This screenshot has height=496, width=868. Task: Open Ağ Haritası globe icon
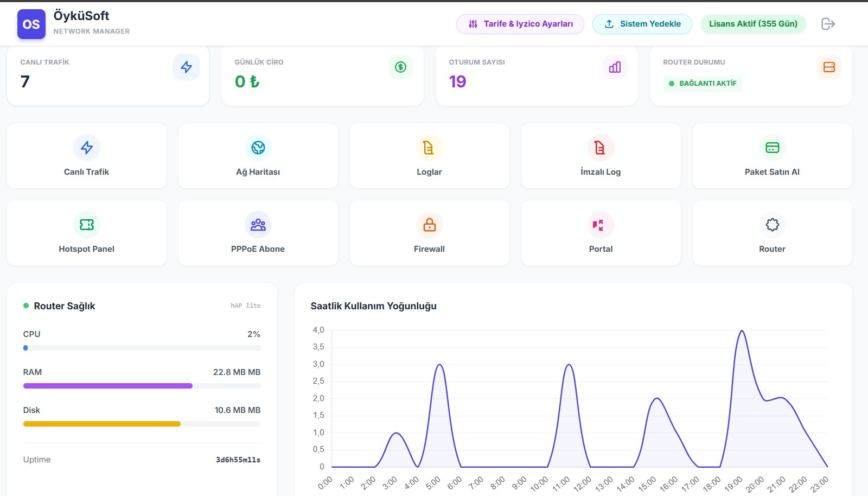[258, 148]
